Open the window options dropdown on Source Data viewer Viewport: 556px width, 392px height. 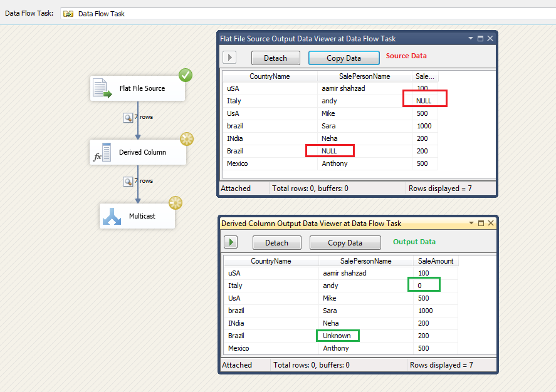coord(470,38)
